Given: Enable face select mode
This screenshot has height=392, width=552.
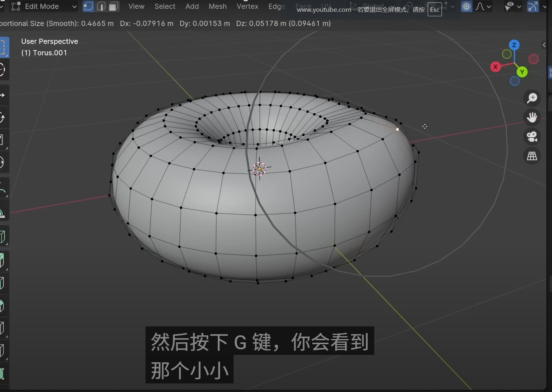Looking at the screenshot, I should (x=114, y=6).
